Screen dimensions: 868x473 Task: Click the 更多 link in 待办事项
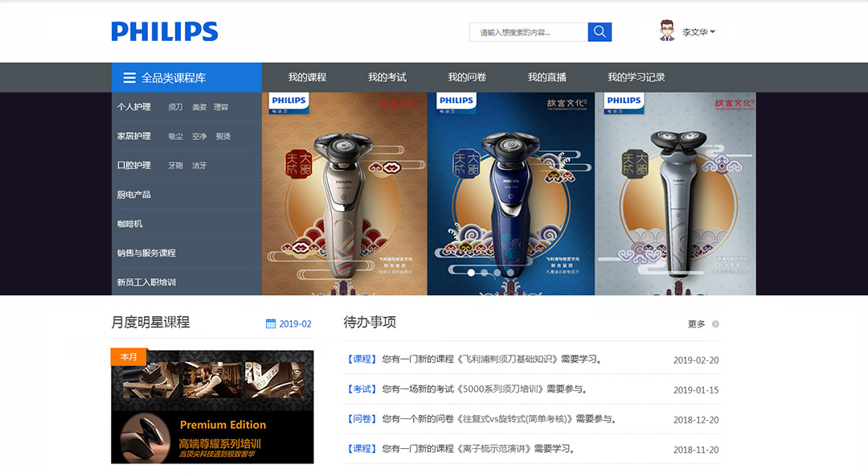click(696, 324)
